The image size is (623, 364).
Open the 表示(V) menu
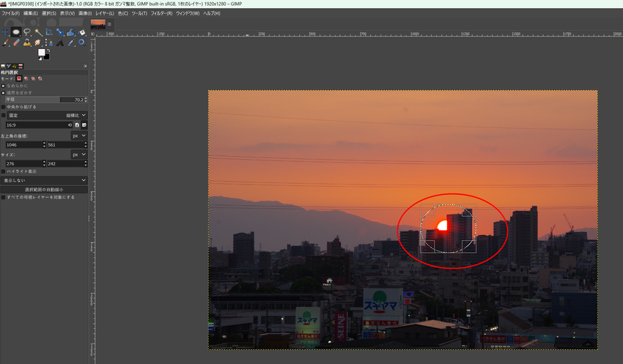tap(67, 13)
